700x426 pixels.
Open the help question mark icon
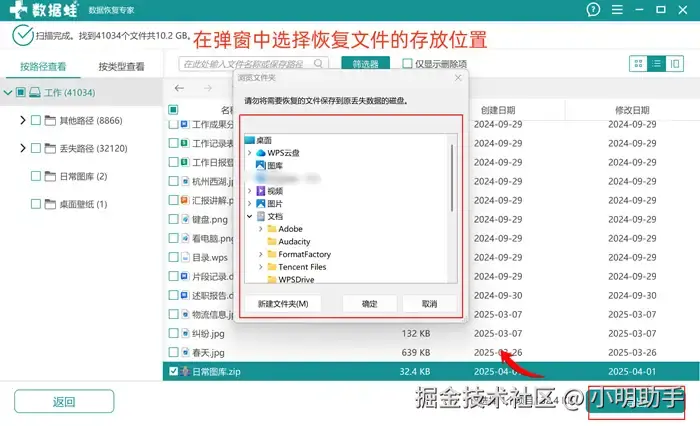tap(593, 9)
